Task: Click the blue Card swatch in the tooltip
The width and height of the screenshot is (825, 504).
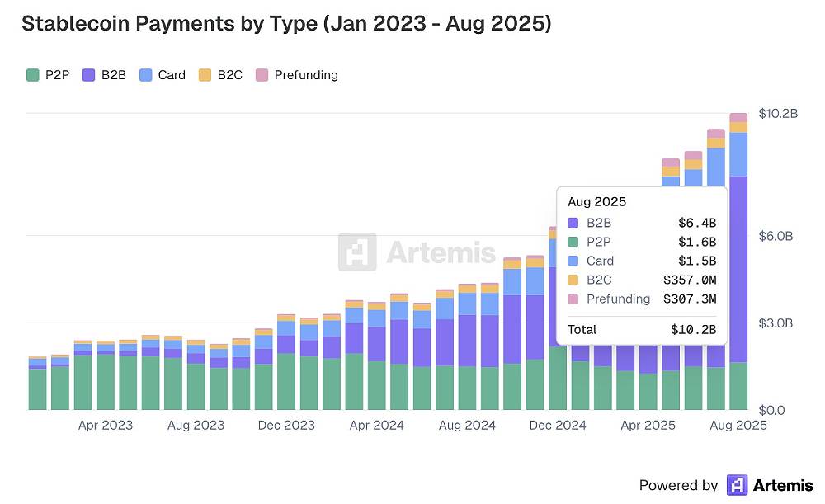Action: (x=574, y=261)
